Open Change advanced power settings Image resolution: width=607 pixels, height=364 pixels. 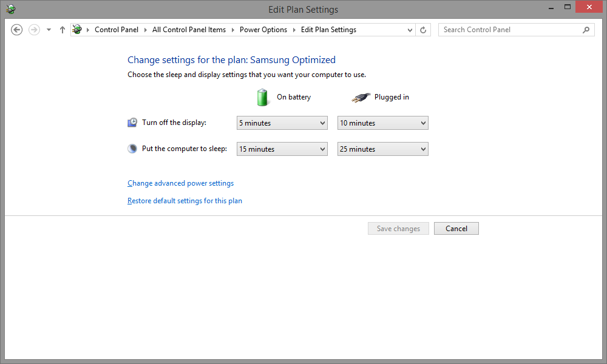coord(180,183)
